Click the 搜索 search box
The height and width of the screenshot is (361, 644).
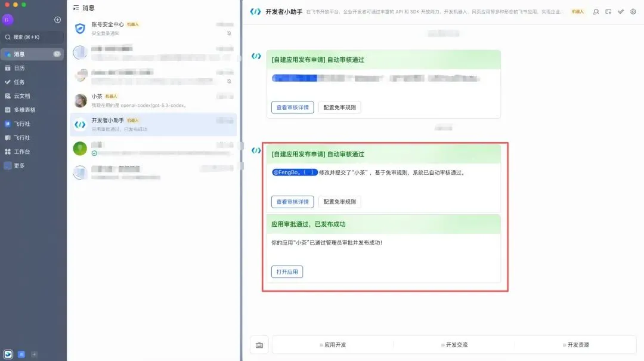tap(33, 37)
